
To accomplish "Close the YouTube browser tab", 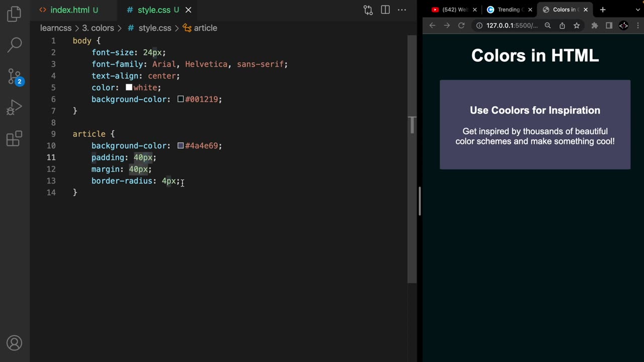I will click(x=474, y=10).
